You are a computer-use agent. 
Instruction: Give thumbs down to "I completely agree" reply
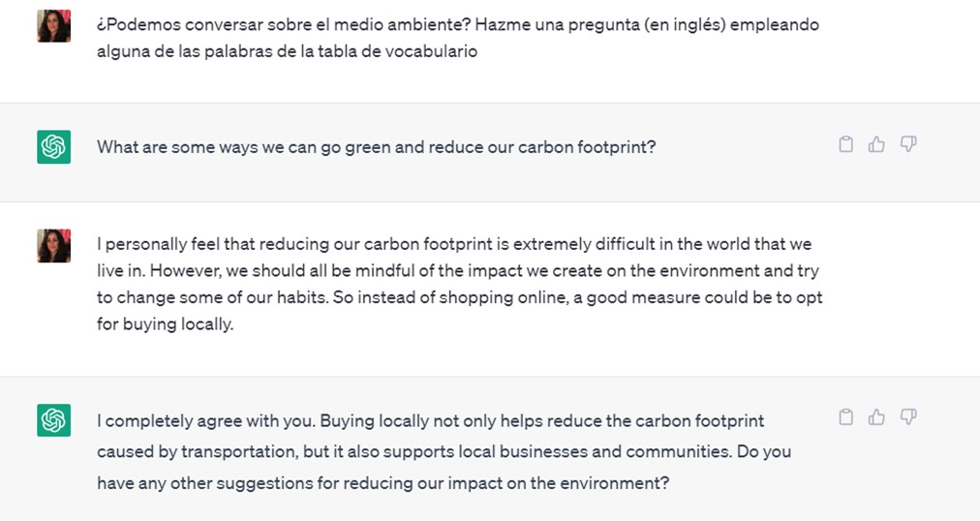(908, 417)
